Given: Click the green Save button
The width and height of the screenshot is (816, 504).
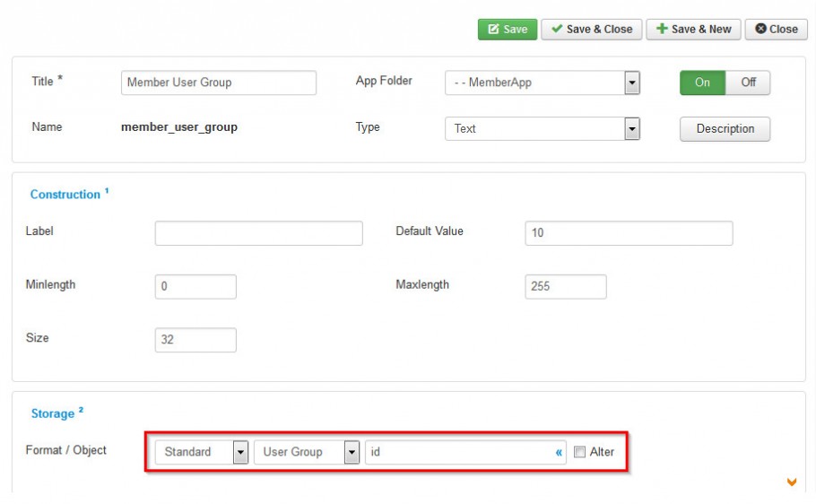Looking at the screenshot, I should pyautogui.click(x=508, y=30).
